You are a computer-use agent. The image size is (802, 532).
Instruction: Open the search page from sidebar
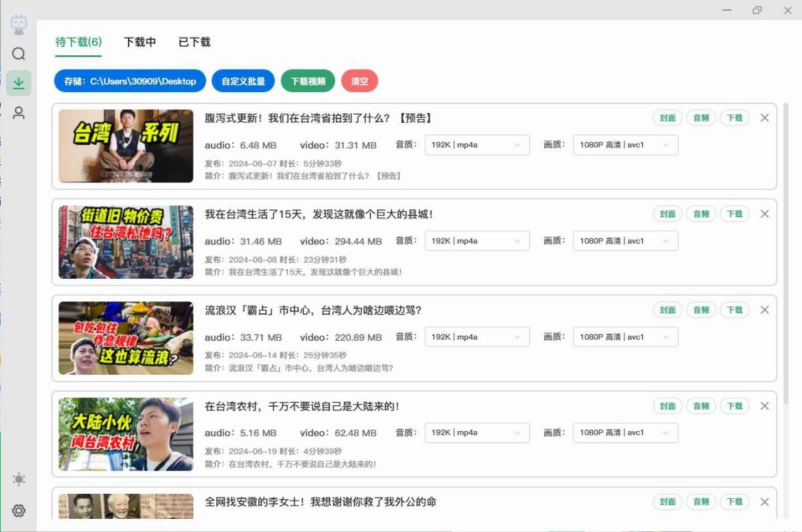pyautogui.click(x=19, y=54)
